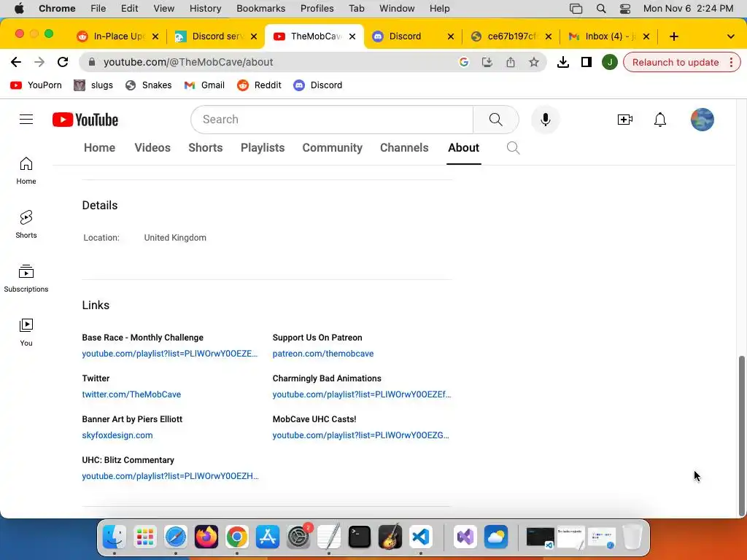Open Finder from the dock
This screenshot has height=560, width=747.
pyautogui.click(x=115, y=537)
